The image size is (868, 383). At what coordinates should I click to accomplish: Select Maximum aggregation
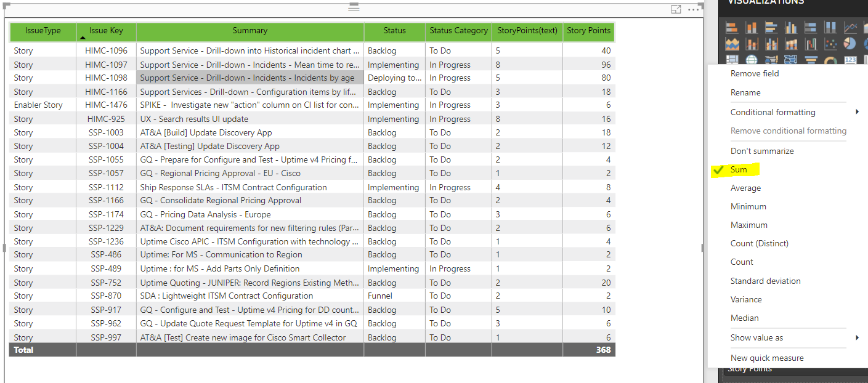click(x=749, y=225)
